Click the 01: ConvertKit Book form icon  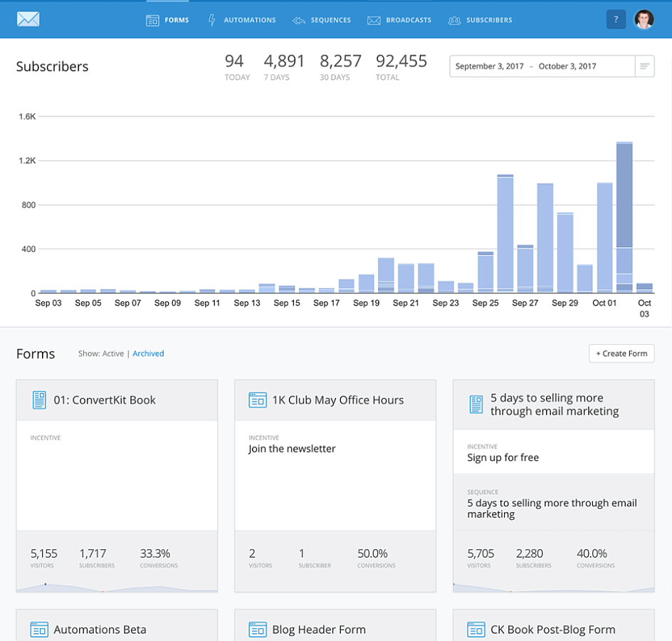tap(39, 400)
